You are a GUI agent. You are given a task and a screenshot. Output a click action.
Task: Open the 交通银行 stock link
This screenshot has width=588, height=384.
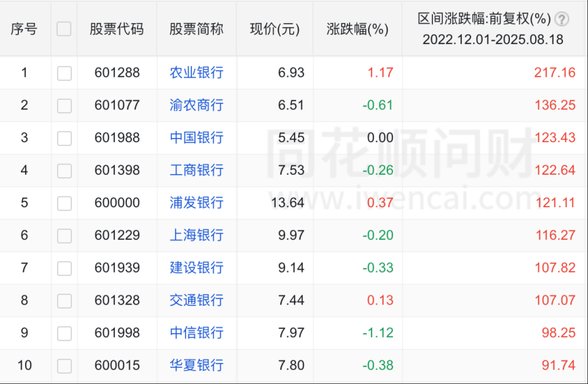point(196,300)
